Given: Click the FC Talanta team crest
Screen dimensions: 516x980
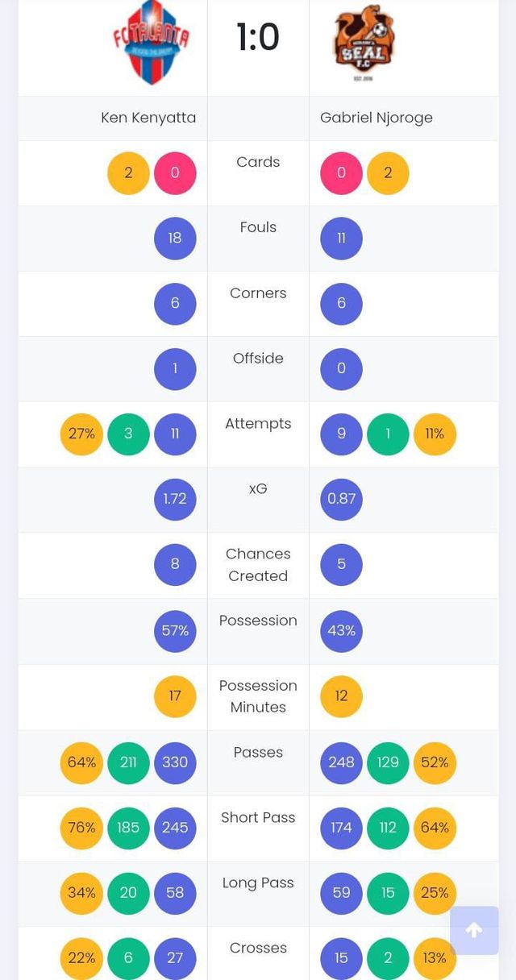Looking at the screenshot, I should click(x=152, y=42).
